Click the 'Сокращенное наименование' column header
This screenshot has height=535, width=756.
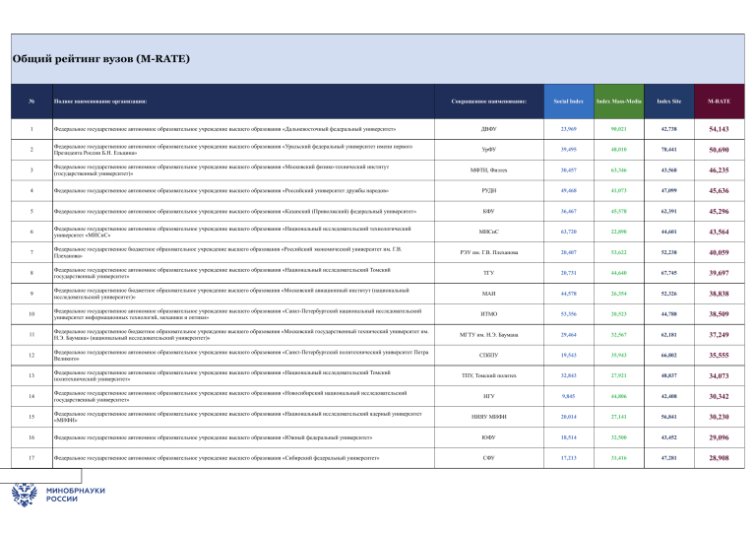tap(489, 101)
